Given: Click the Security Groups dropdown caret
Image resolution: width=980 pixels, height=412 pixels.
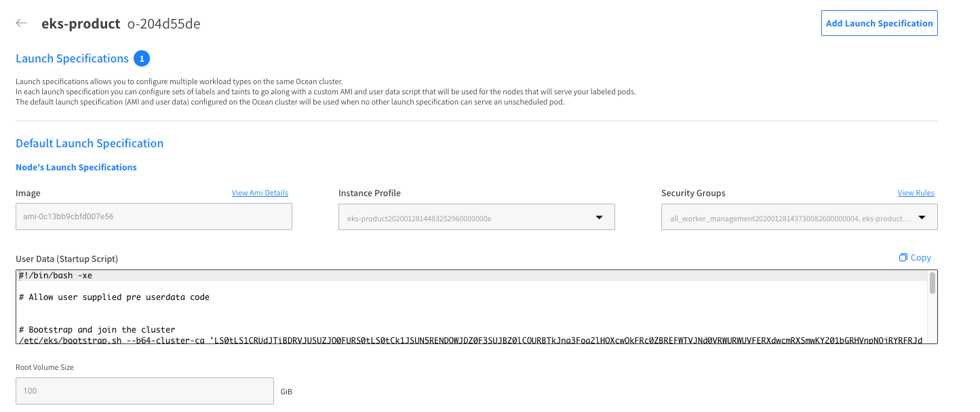Looking at the screenshot, I should (922, 217).
